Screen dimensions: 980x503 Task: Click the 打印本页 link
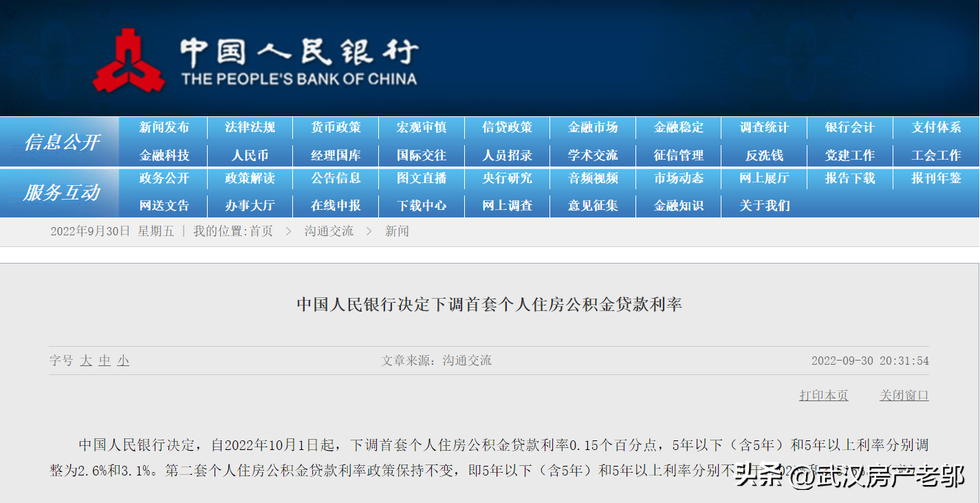pyautogui.click(x=824, y=396)
